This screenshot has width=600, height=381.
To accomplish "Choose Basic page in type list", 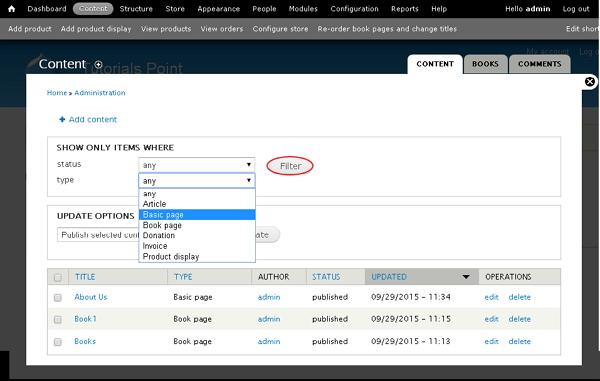I will click(197, 215).
